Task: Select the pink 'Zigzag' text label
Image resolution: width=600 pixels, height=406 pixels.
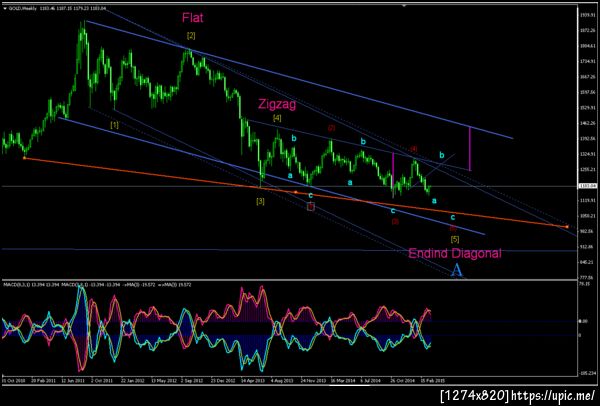Action: click(277, 104)
